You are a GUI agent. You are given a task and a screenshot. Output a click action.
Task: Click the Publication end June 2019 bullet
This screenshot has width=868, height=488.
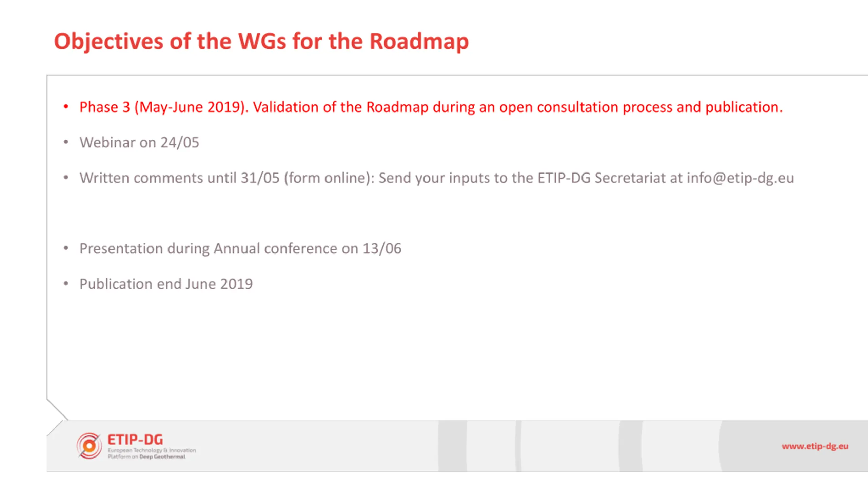[166, 284]
